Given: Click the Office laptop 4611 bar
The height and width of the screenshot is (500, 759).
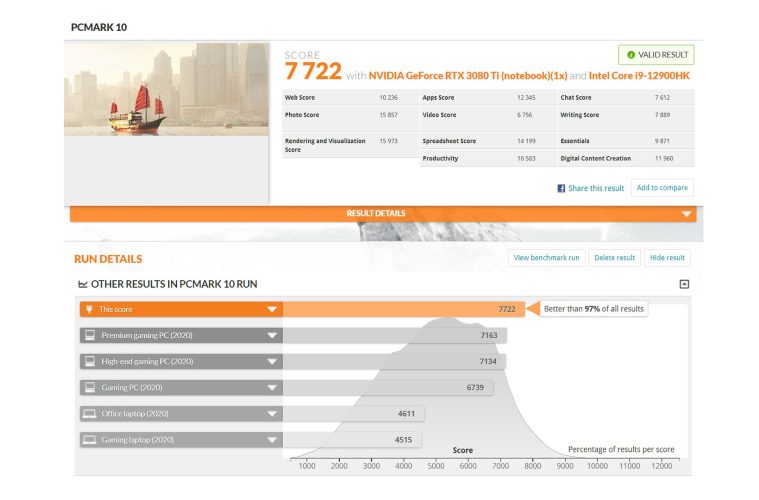Looking at the screenshot, I should (x=354, y=414).
